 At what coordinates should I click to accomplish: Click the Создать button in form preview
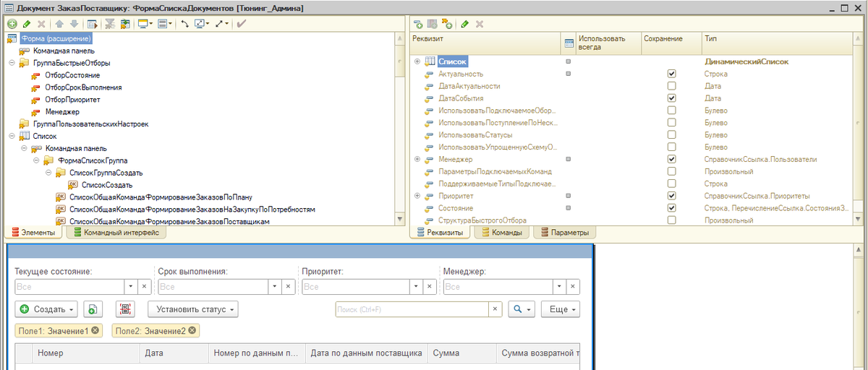tap(47, 309)
